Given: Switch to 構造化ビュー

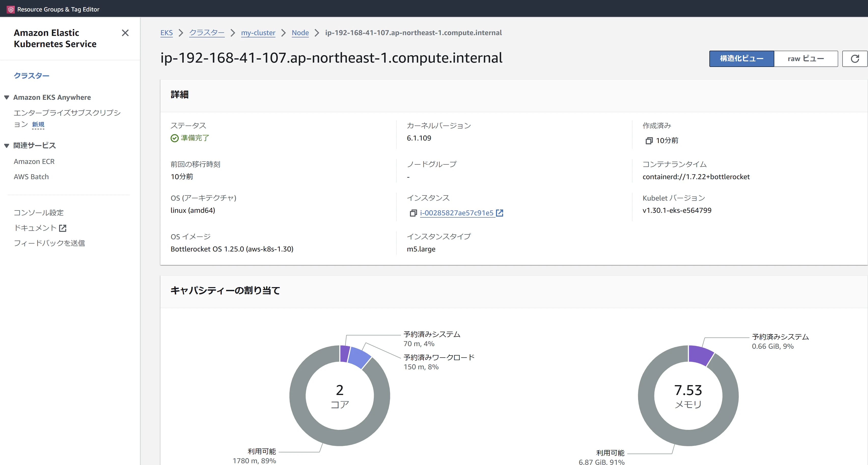Looking at the screenshot, I should click(x=742, y=59).
